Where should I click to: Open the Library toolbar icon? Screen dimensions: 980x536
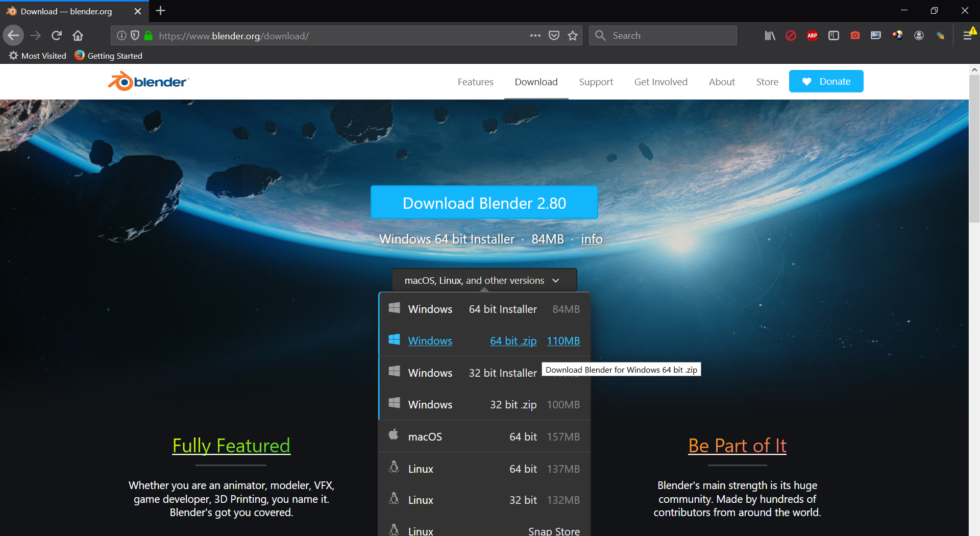(x=770, y=36)
